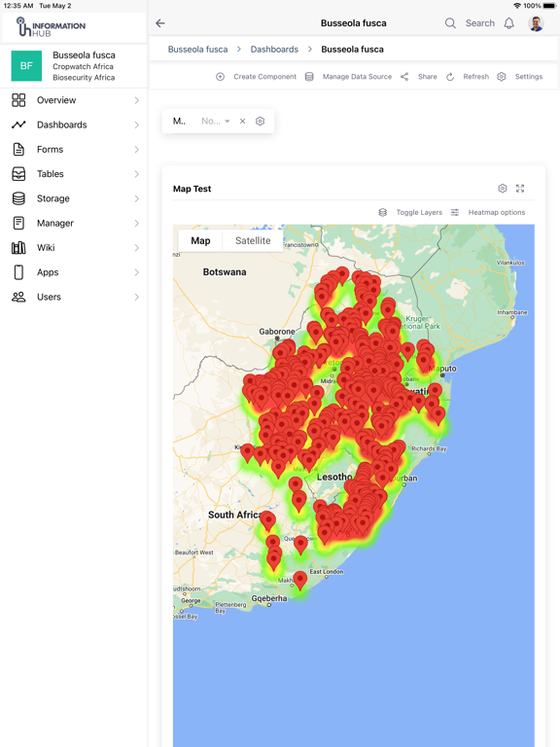Click the Dashboards chart icon
560x747 pixels.
tap(18, 124)
